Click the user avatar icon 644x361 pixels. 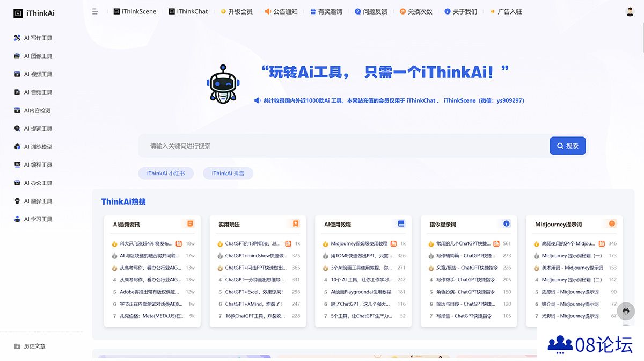(x=630, y=11)
